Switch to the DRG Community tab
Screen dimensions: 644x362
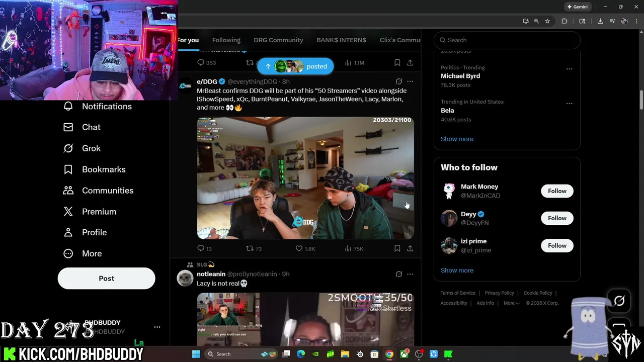click(278, 40)
